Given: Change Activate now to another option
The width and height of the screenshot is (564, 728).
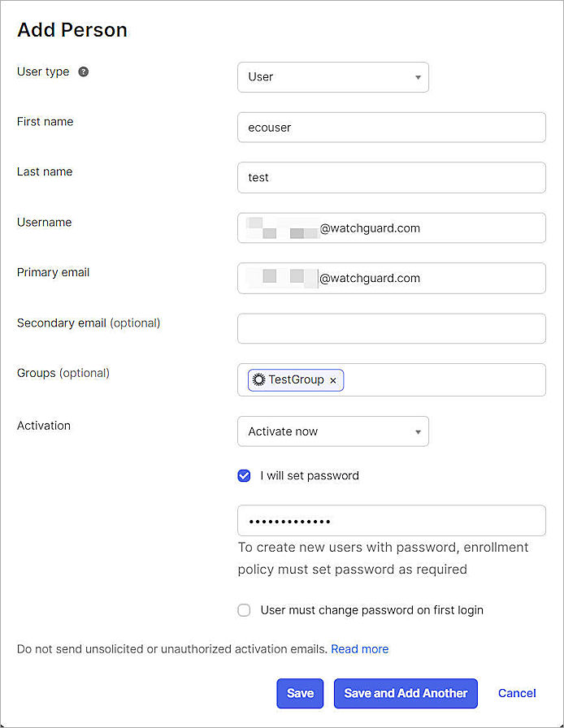Looking at the screenshot, I should 333,431.
